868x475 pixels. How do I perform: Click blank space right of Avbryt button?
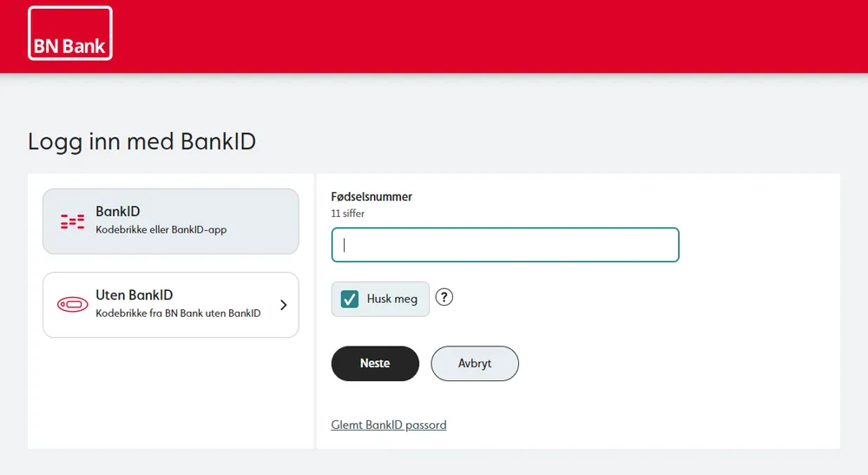click(x=677, y=364)
